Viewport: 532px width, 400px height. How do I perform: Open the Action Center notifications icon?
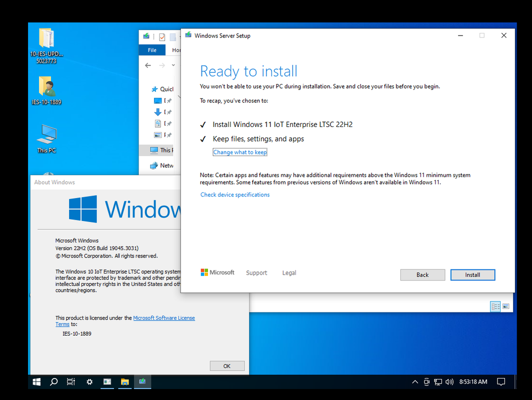[x=501, y=382]
